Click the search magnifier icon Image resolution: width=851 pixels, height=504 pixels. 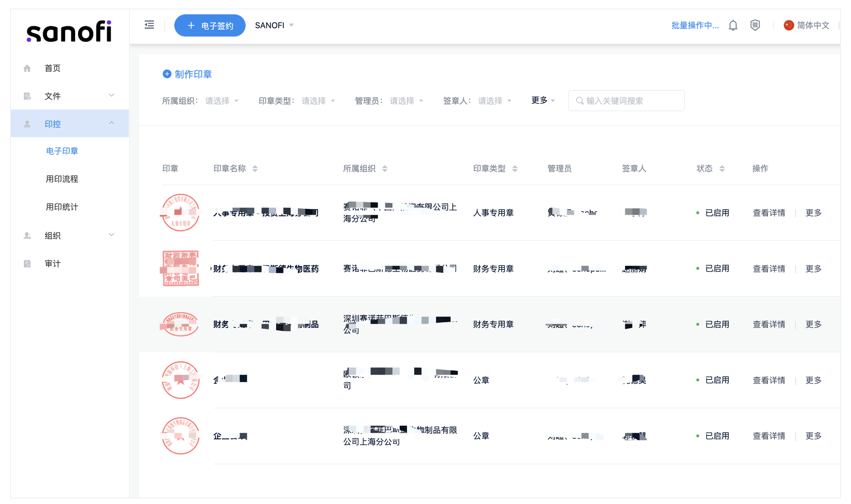pos(580,101)
